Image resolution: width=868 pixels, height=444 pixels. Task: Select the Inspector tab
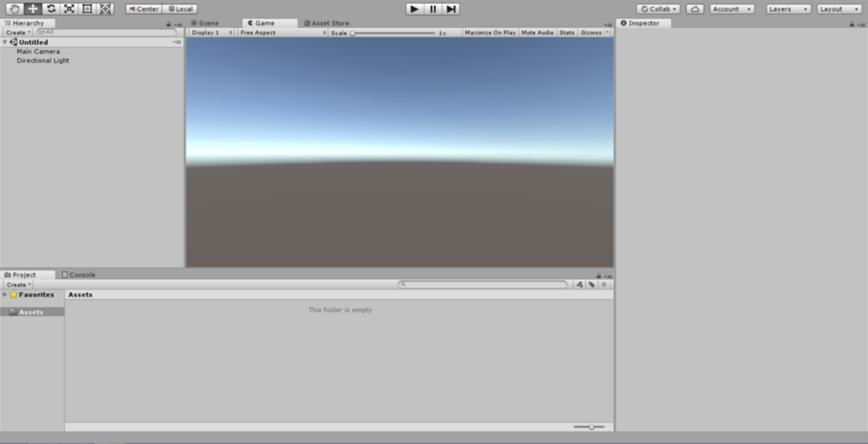click(644, 23)
